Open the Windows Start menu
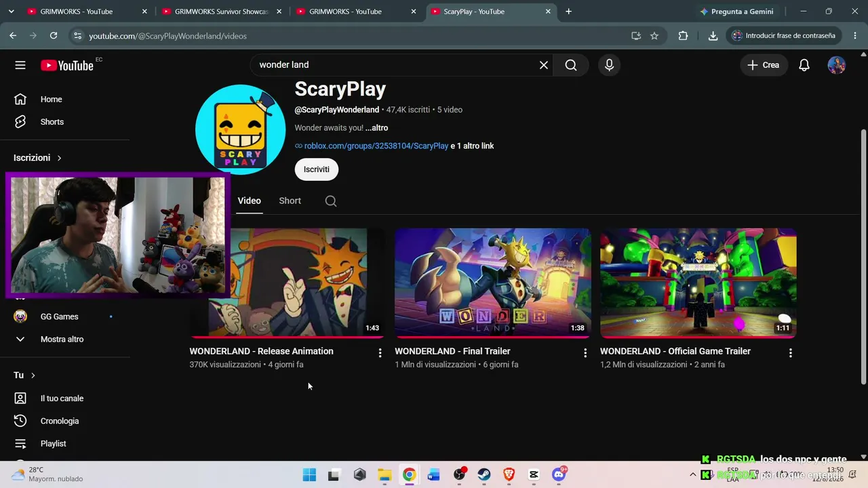The width and height of the screenshot is (868, 488). point(309,475)
